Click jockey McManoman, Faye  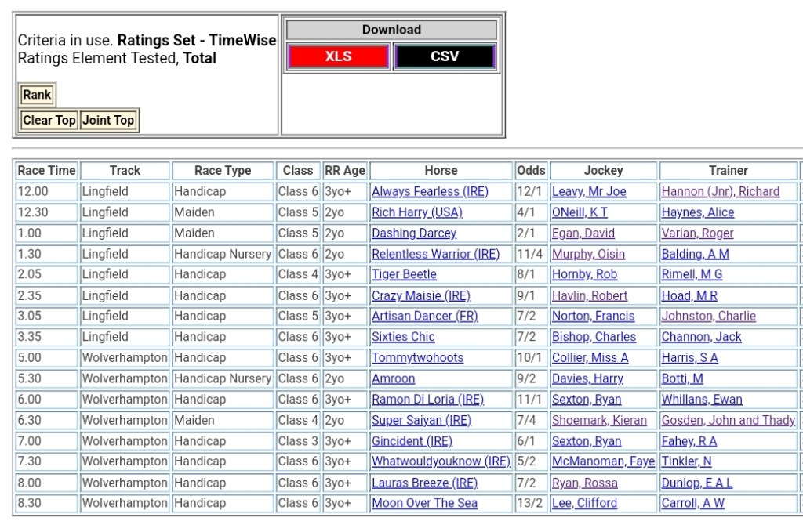click(603, 462)
